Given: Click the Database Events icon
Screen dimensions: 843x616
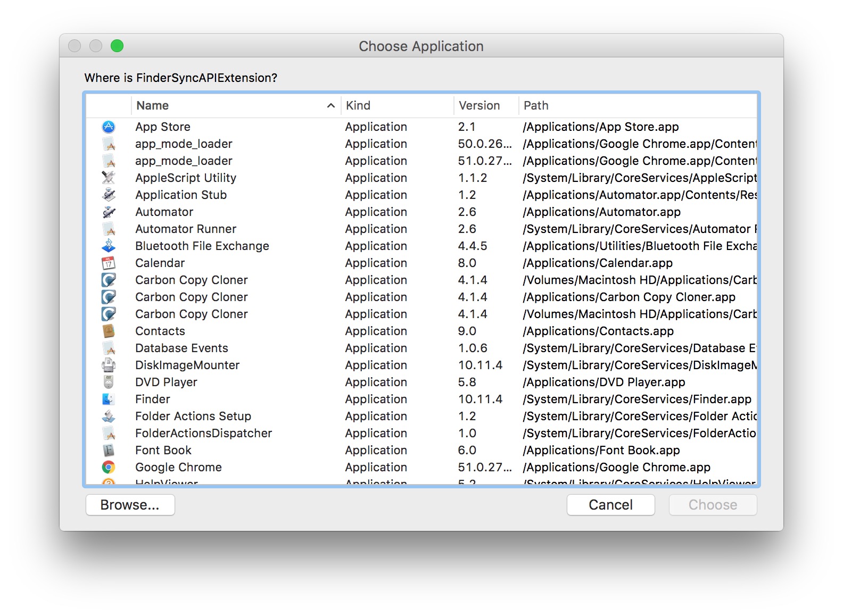Looking at the screenshot, I should tap(109, 348).
